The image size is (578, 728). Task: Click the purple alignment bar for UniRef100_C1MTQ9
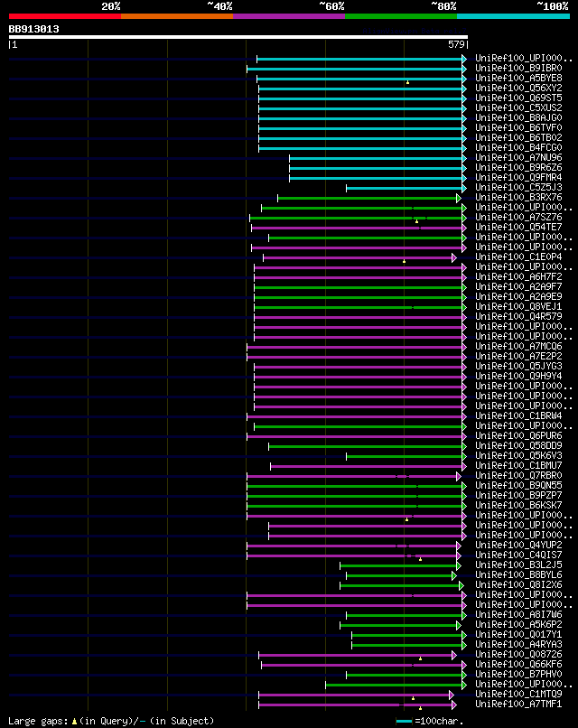354,695
